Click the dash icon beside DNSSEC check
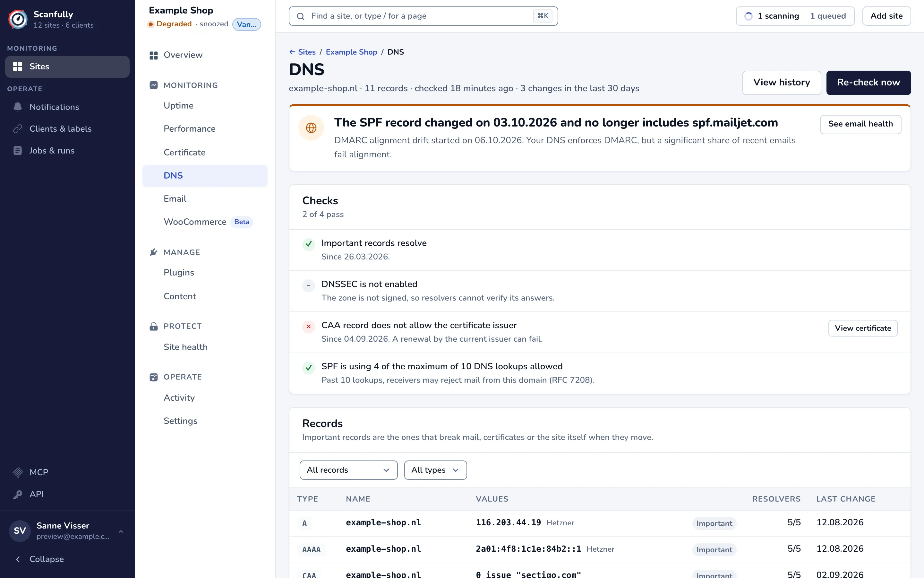 309,285
